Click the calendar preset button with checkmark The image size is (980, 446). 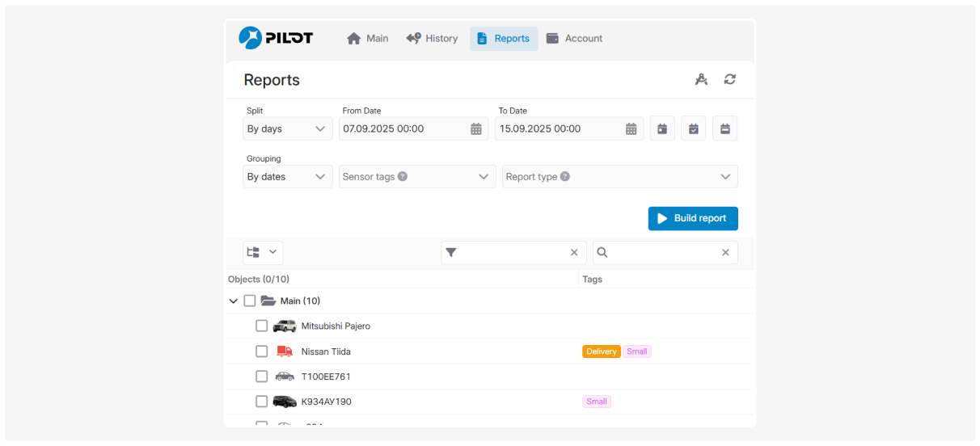point(694,128)
